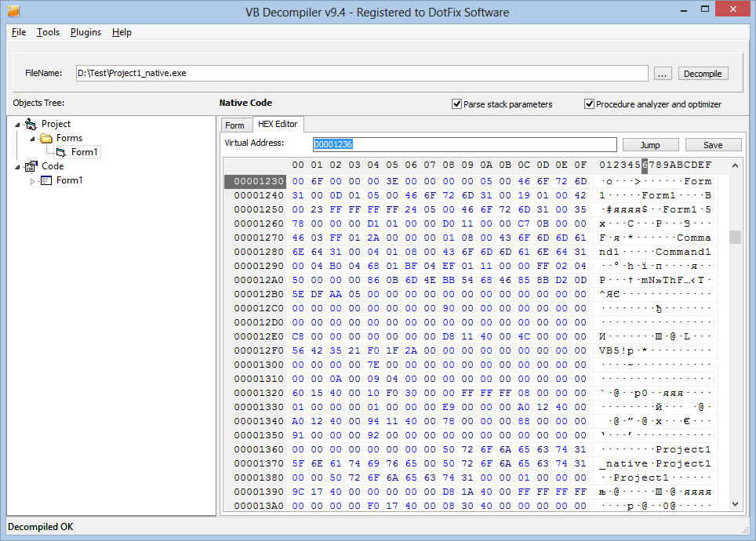The width and height of the screenshot is (756, 541).
Task: Select the Code label in tree
Action: coord(53,166)
